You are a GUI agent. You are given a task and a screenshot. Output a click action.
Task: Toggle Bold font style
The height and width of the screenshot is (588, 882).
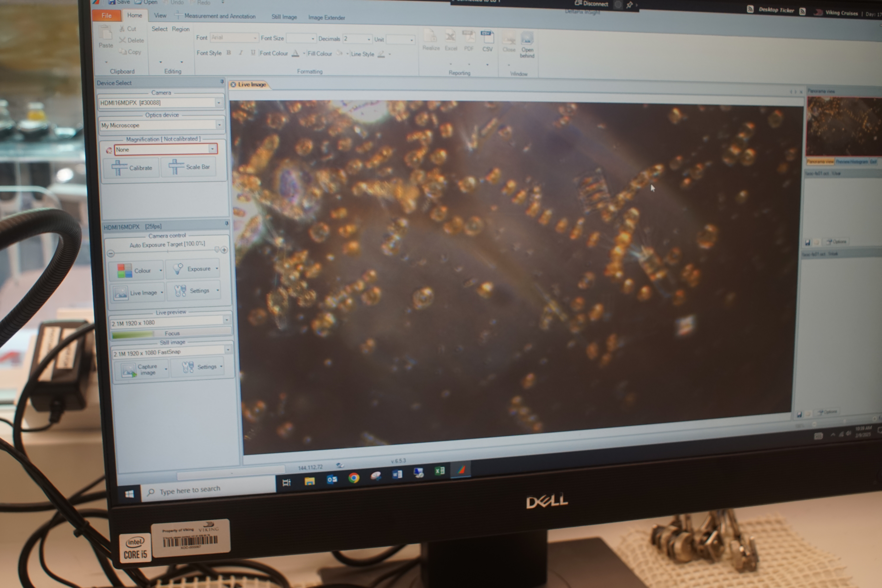click(x=228, y=53)
